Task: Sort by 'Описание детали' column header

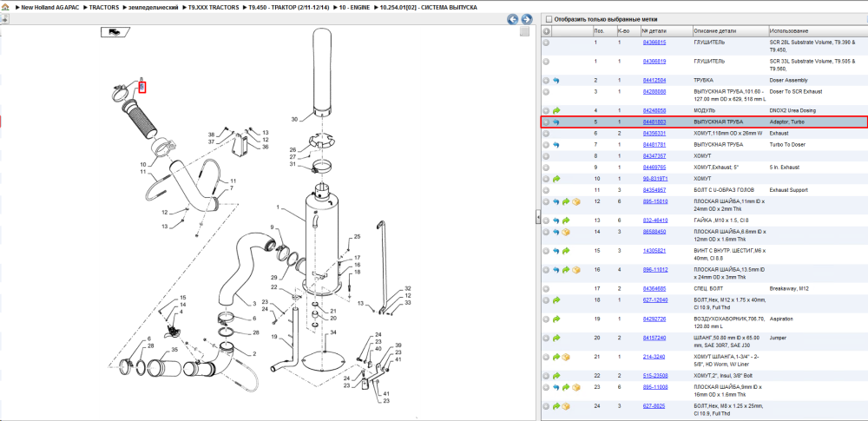Action: tap(730, 31)
